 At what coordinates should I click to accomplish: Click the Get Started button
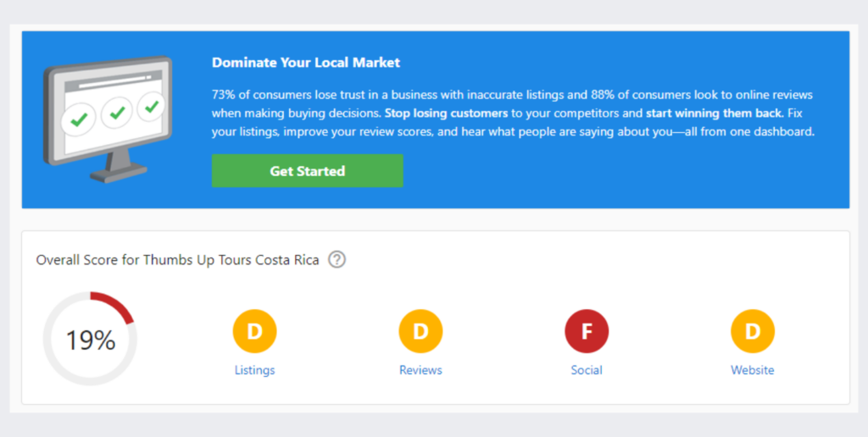[x=307, y=171]
